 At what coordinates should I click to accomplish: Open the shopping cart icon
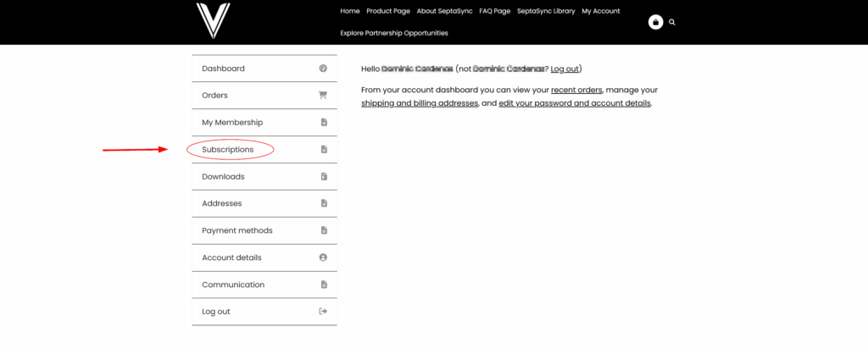655,22
